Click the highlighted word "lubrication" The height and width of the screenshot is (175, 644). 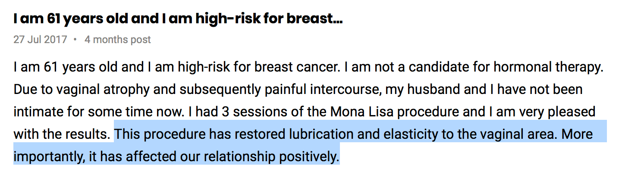322,134
